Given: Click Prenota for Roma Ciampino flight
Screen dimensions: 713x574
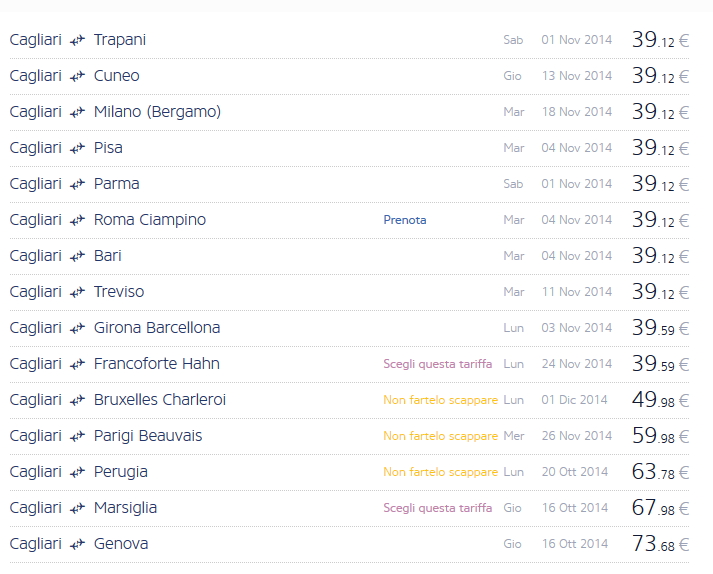Looking at the screenshot, I should click(404, 220).
